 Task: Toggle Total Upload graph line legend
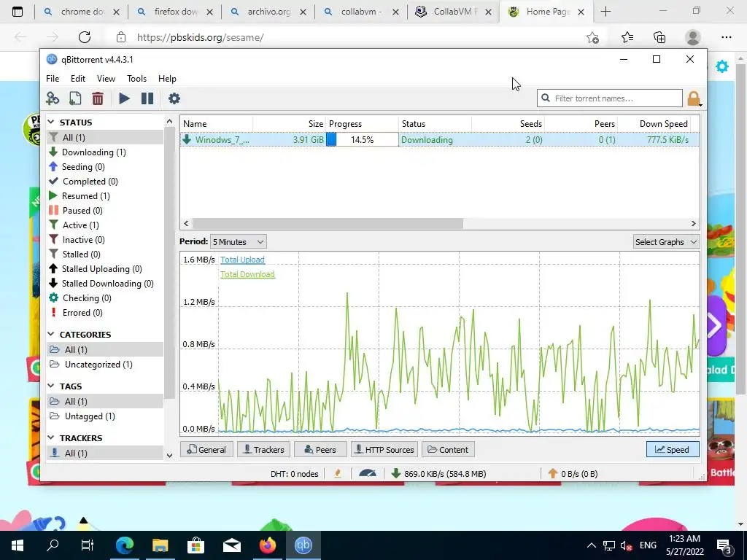click(x=242, y=260)
